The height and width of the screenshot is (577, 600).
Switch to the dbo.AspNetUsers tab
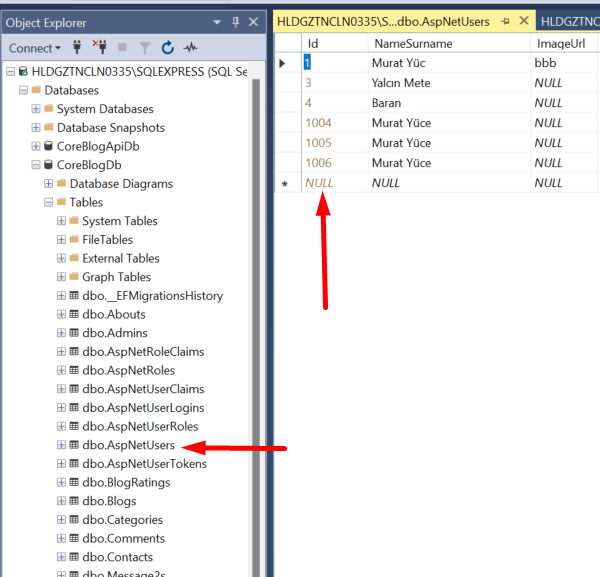(383, 21)
